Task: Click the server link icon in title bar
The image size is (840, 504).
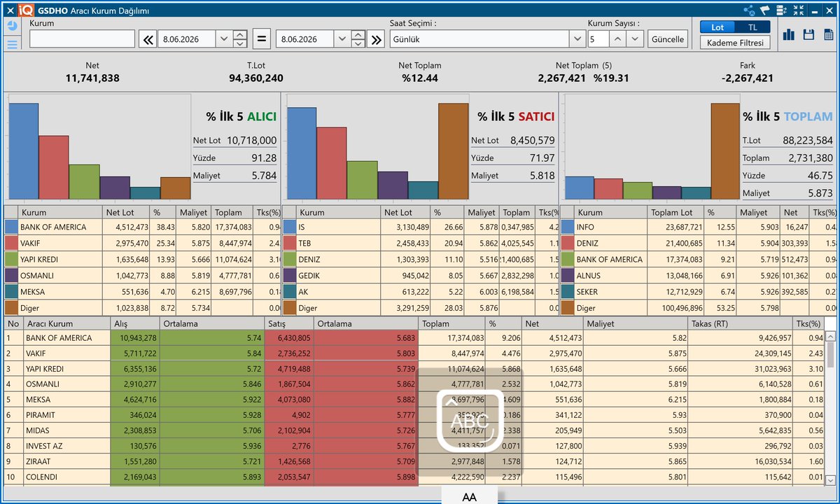Action: click(781, 10)
